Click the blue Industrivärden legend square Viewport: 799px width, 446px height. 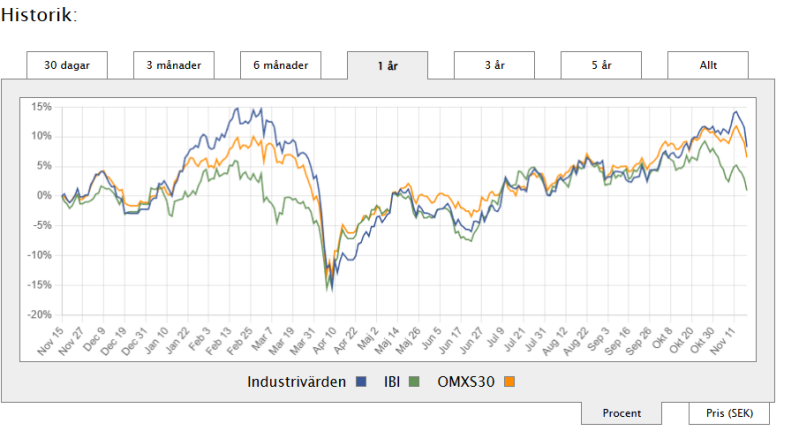361,381
